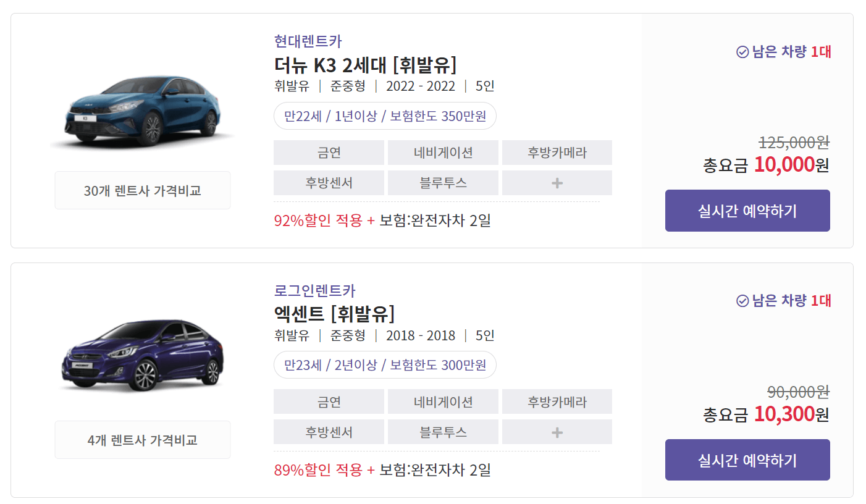Click the 금연 feature tag on the 엑센트 listing
The height and width of the screenshot is (504, 866).
point(329,401)
